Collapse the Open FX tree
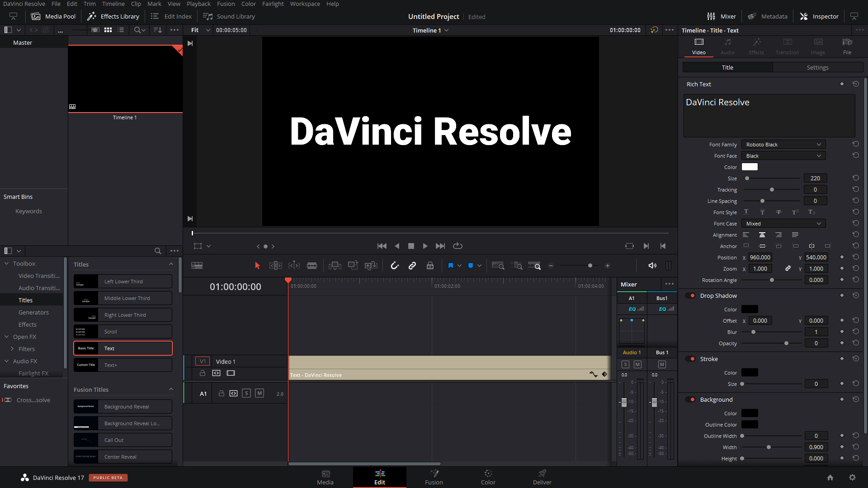The height and width of the screenshot is (488, 868). point(7,337)
